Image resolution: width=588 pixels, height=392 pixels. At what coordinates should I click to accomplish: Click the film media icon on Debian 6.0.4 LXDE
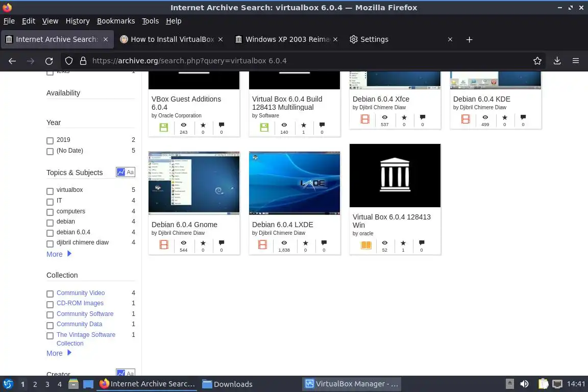pos(262,245)
